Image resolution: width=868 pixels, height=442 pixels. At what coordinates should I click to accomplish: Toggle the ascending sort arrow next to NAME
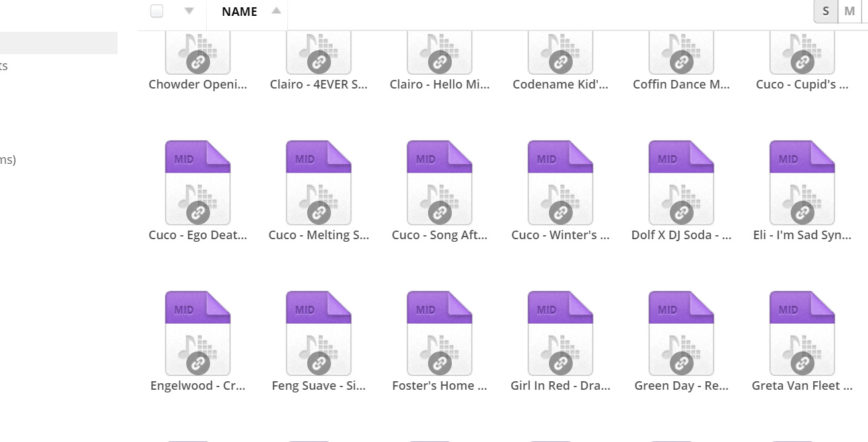click(x=276, y=11)
